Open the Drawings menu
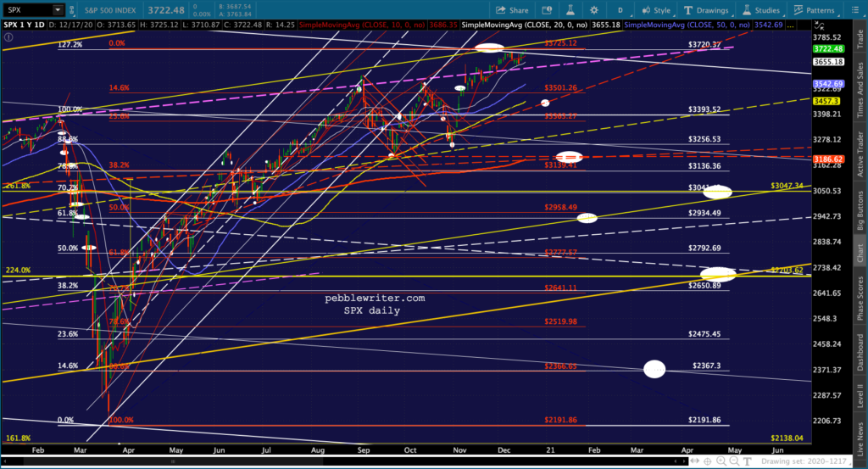The width and height of the screenshot is (868, 469). pos(707,10)
